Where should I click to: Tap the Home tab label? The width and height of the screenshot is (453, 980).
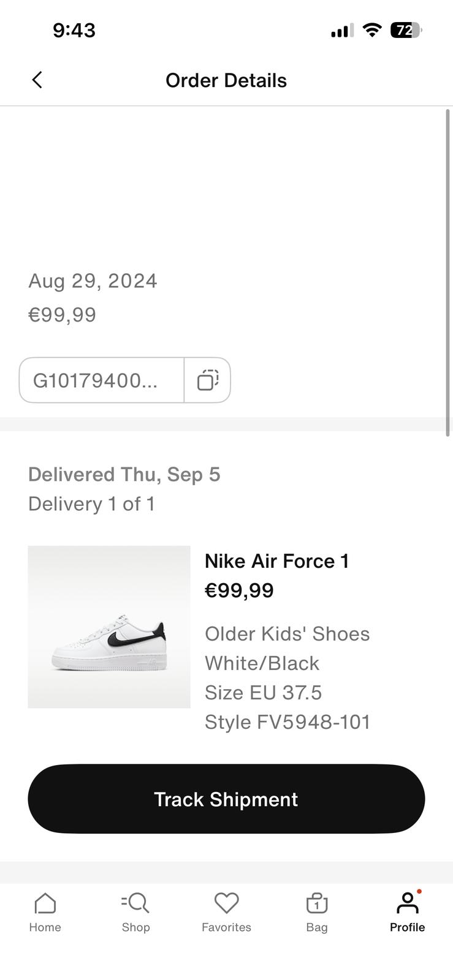(45, 927)
